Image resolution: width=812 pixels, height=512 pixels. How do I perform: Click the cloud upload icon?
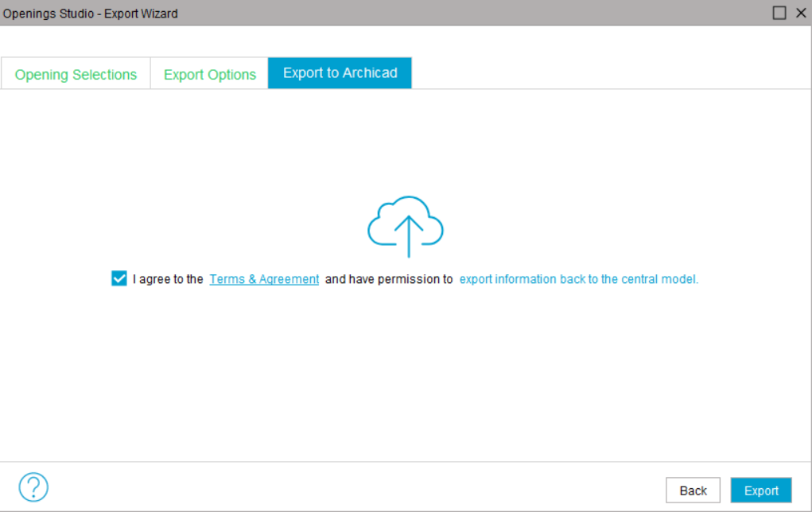point(406,227)
